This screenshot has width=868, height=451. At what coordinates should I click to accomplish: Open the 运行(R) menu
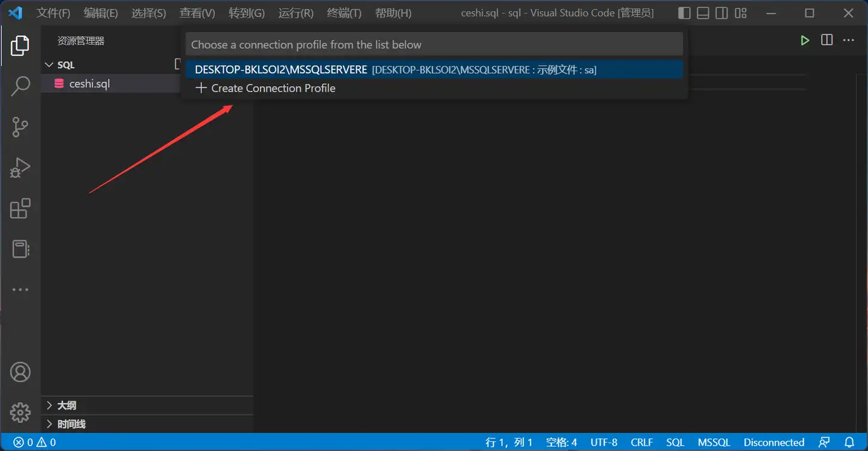(x=296, y=13)
